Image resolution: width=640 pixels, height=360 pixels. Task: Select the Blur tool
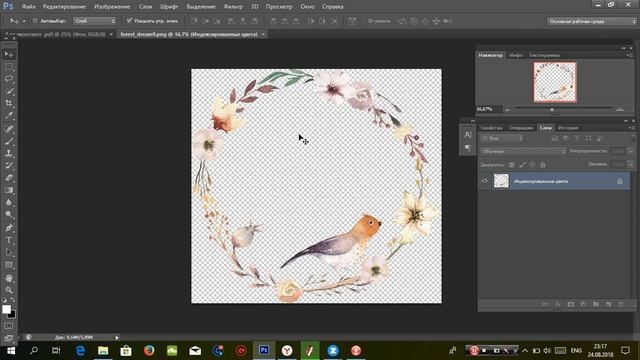click(9, 202)
